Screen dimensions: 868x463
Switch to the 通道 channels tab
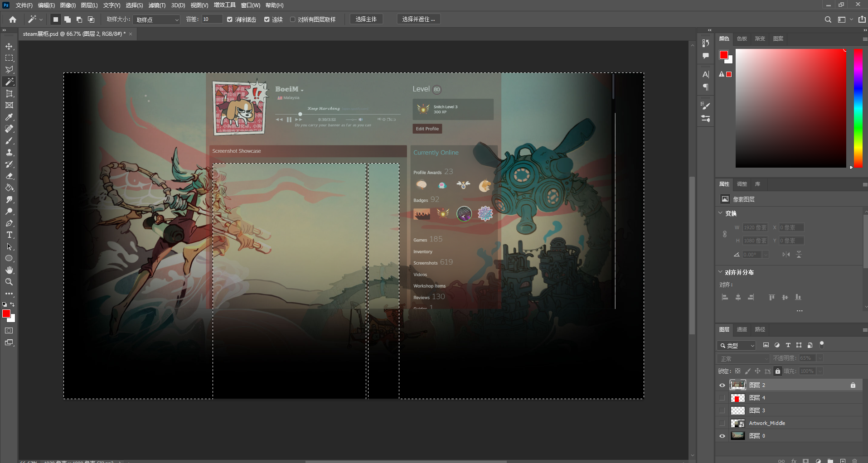point(742,329)
